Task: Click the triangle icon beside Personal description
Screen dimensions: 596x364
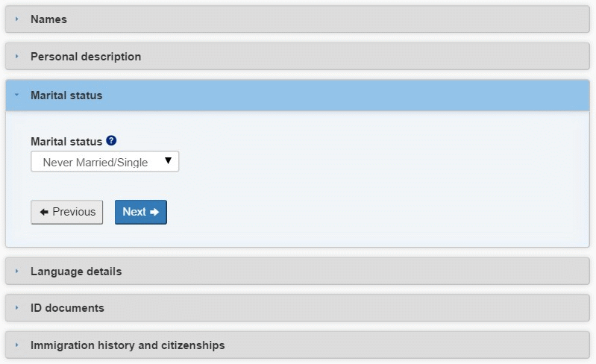Action: (x=16, y=56)
